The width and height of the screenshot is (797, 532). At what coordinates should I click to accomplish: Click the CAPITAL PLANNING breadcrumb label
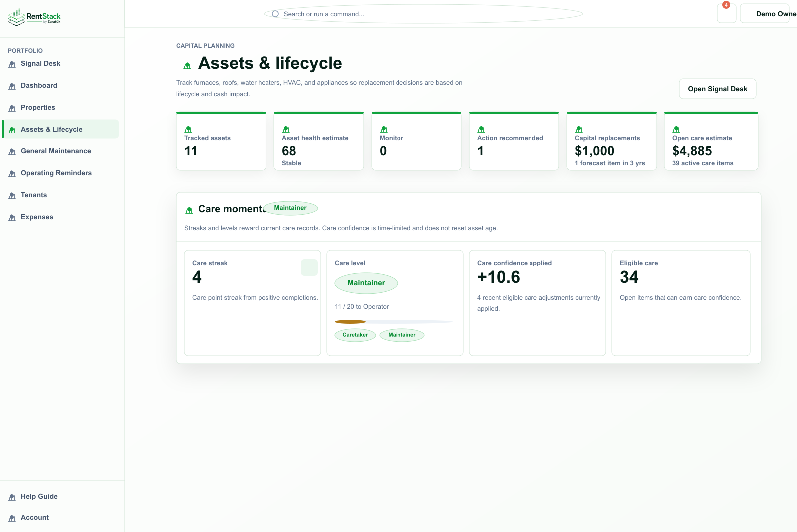click(x=205, y=45)
